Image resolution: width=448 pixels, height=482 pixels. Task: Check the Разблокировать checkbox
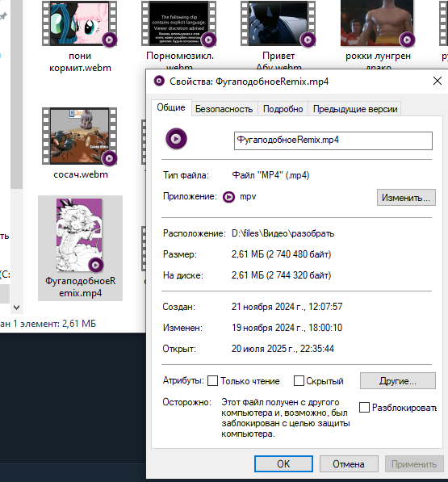(364, 407)
